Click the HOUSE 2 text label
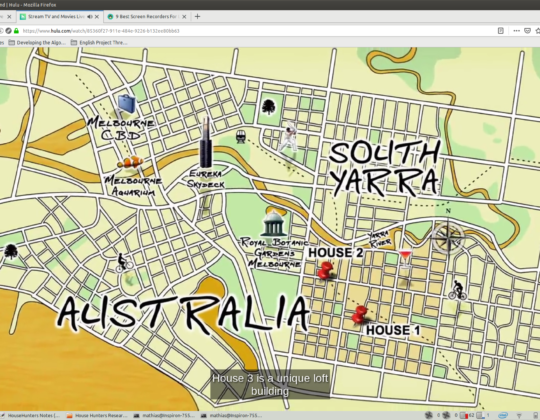 (x=336, y=253)
